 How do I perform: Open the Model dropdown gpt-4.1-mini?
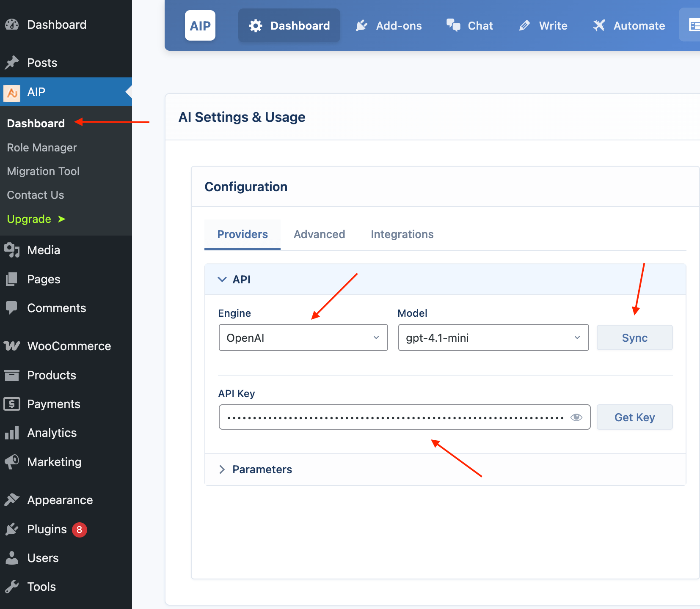click(493, 337)
